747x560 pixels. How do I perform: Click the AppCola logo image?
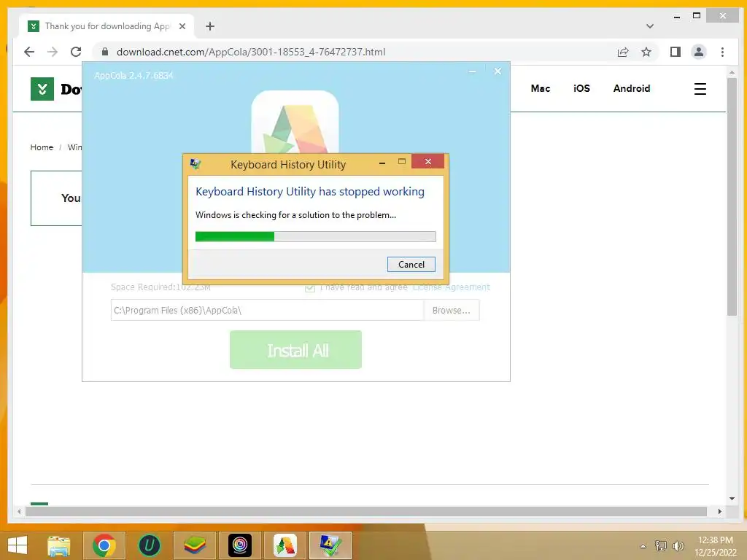click(x=295, y=122)
